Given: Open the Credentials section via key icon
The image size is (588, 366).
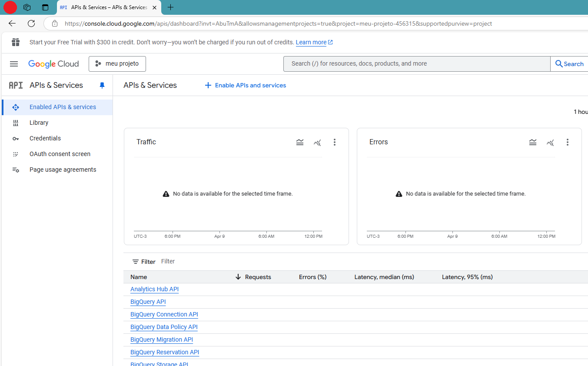Looking at the screenshot, I should coord(16,138).
